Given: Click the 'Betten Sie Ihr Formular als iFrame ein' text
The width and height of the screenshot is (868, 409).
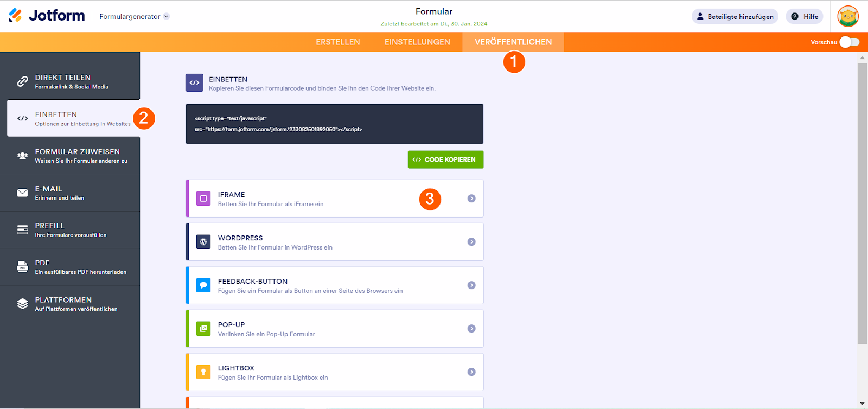Looking at the screenshot, I should (271, 204).
